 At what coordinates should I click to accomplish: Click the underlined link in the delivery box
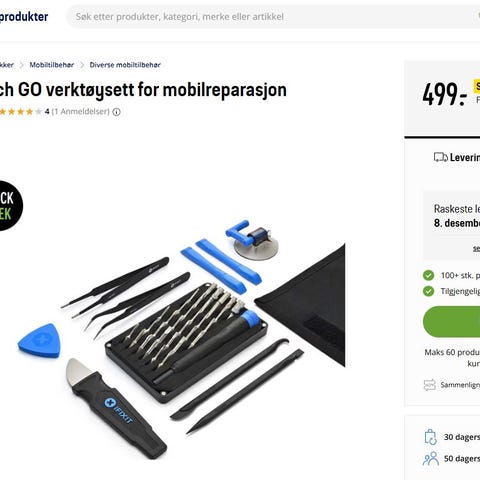pyautogui.click(x=477, y=248)
